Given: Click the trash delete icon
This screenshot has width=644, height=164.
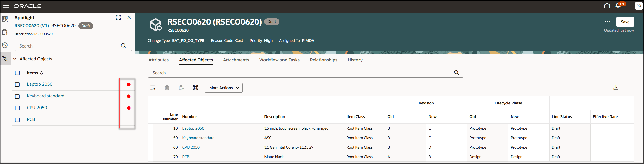Looking at the screenshot, I should click(167, 88).
